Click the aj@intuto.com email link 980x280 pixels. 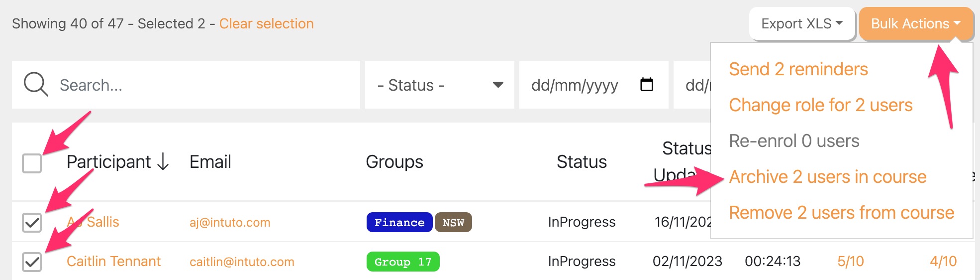(x=230, y=222)
